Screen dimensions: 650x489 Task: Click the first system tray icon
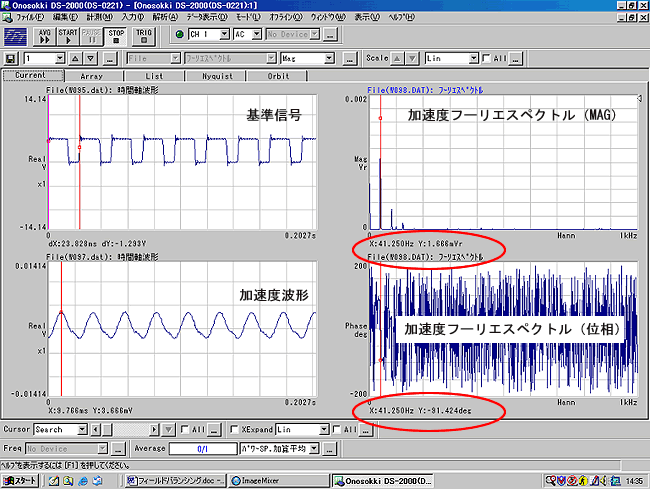click(x=551, y=481)
